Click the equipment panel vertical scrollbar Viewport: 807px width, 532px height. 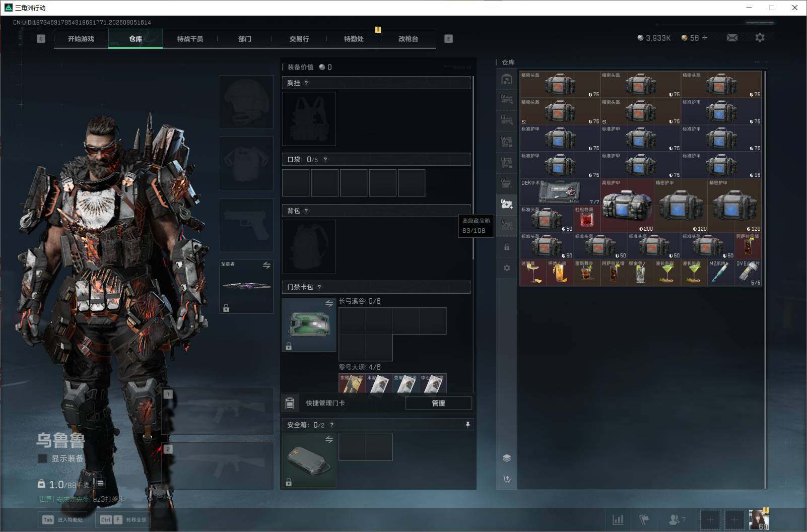tap(473, 169)
